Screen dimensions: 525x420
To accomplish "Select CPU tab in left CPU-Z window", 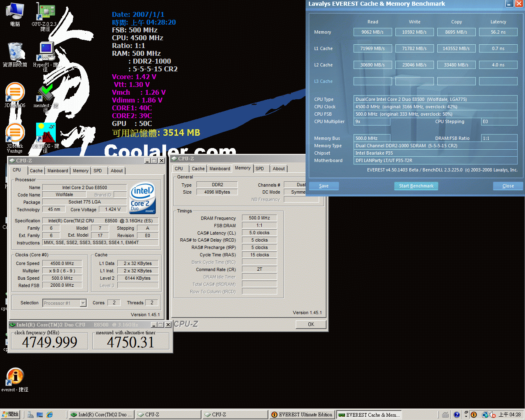I will (x=17, y=170).
